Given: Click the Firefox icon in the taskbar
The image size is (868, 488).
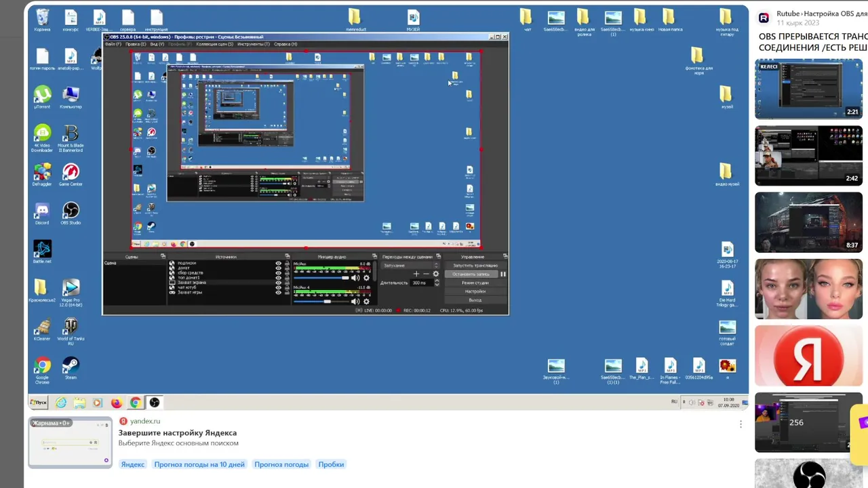Looking at the screenshot, I should coord(117,403).
